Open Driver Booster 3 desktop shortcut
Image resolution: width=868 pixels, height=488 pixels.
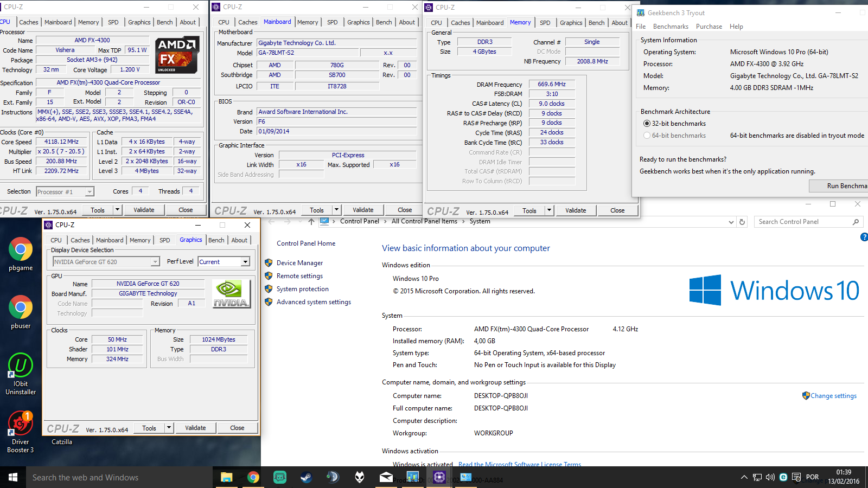coord(21,432)
